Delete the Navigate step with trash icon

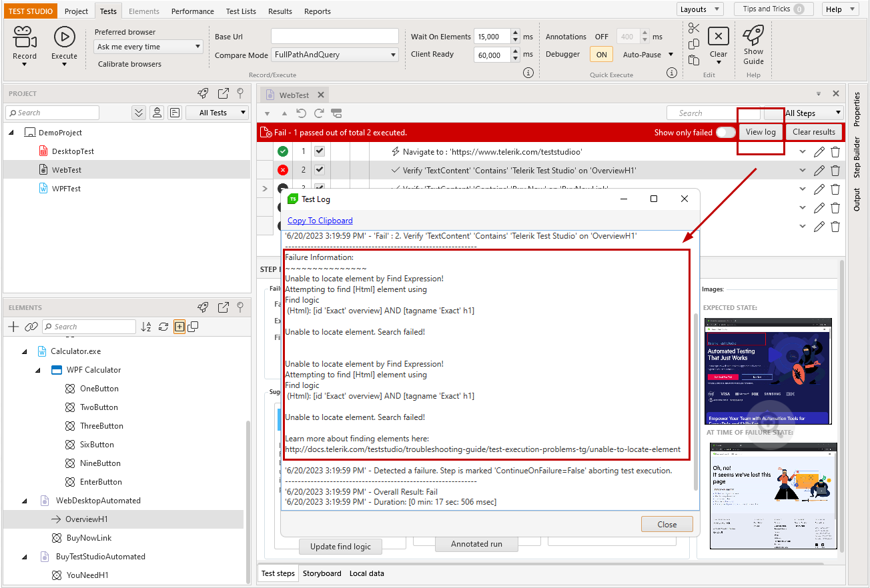click(x=835, y=151)
